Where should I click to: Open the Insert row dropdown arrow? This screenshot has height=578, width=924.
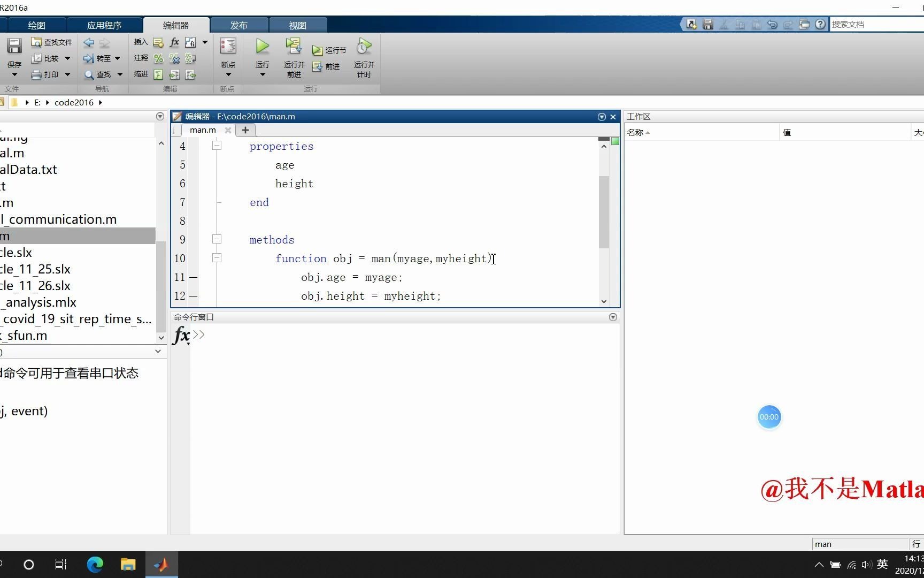[205, 42]
